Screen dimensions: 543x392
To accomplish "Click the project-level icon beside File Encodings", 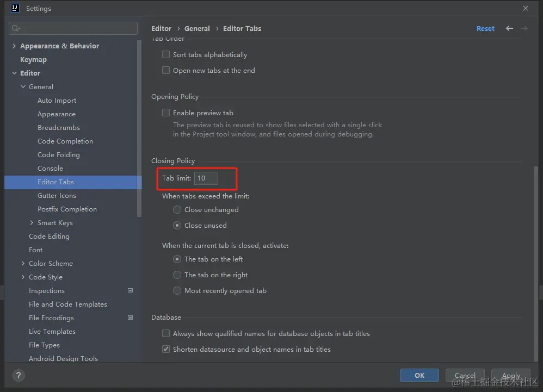I will click(130, 318).
